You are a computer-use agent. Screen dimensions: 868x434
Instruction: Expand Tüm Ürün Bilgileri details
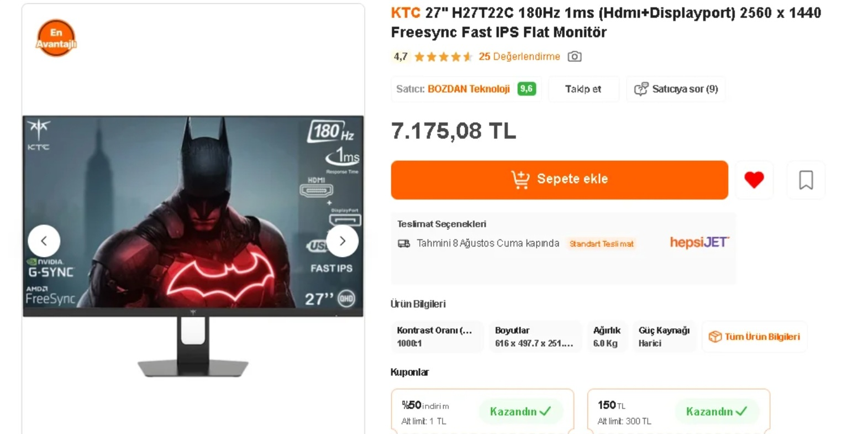[x=755, y=337]
